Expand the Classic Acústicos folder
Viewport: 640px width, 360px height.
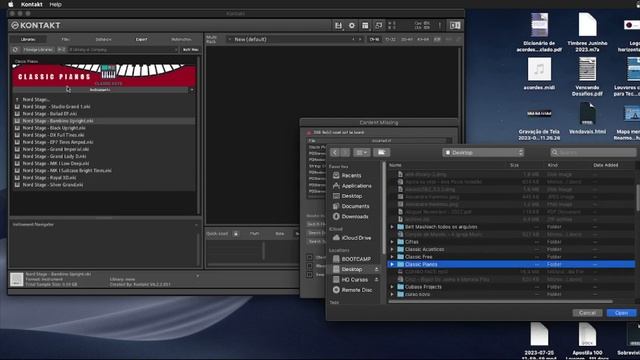[392, 249]
